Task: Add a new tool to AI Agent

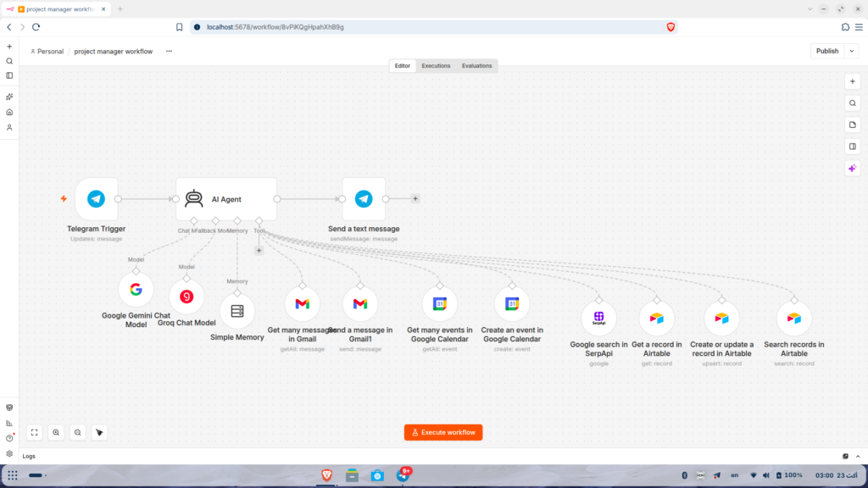Action: click(x=259, y=251)
